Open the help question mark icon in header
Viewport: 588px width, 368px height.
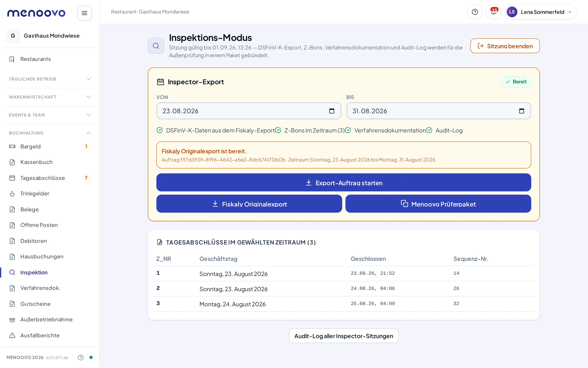[474, 12]
